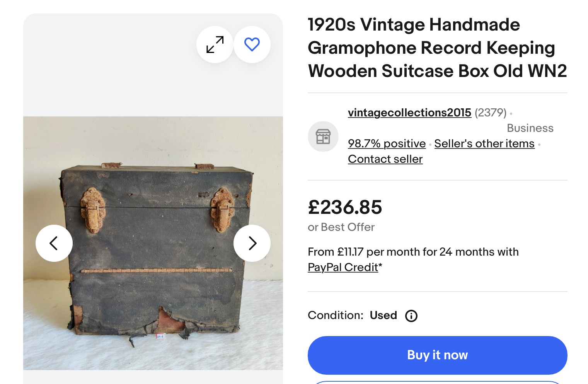
Task: Show the previous product photo
Action: (x=54, y=243)
